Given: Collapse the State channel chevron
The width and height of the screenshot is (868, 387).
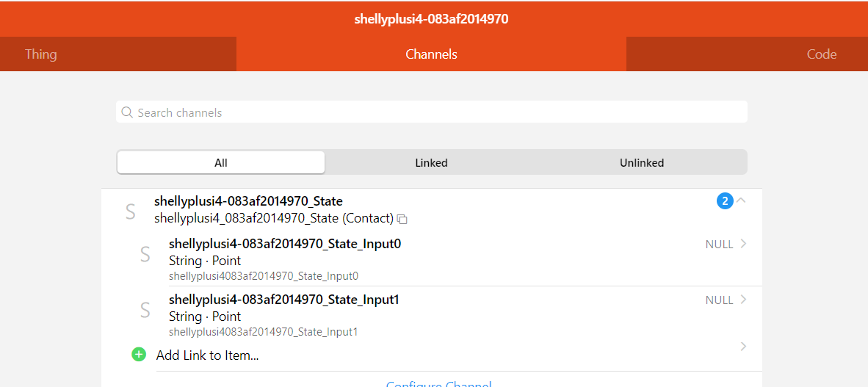Looking at the screenshot, I should click(741, 200).
